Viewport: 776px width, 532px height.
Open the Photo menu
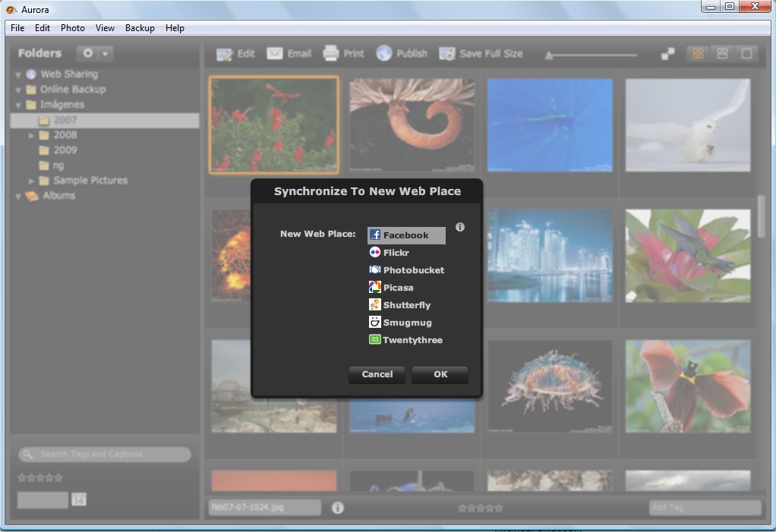point(73,28)
